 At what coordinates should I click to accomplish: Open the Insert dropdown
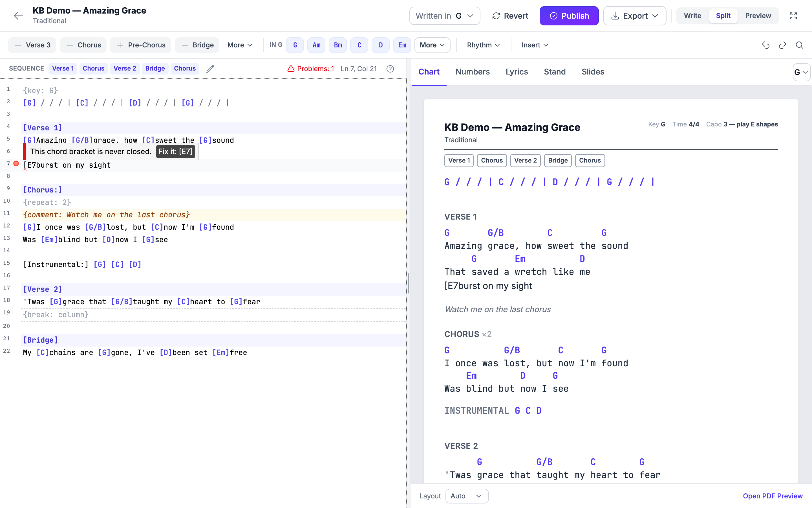535,45
